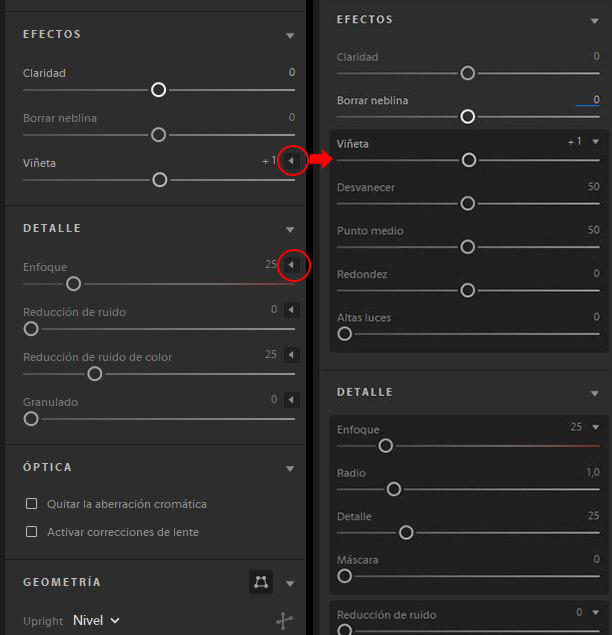Select the Upright cross guide icon
This screenshot has height=635, width=612.
(x=284, y=620)
